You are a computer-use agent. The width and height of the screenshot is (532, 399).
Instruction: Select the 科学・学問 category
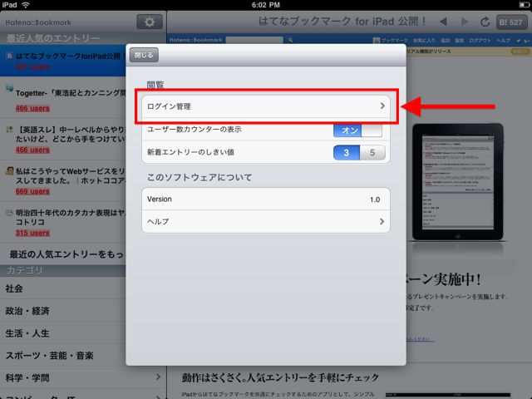coord(83,377)
